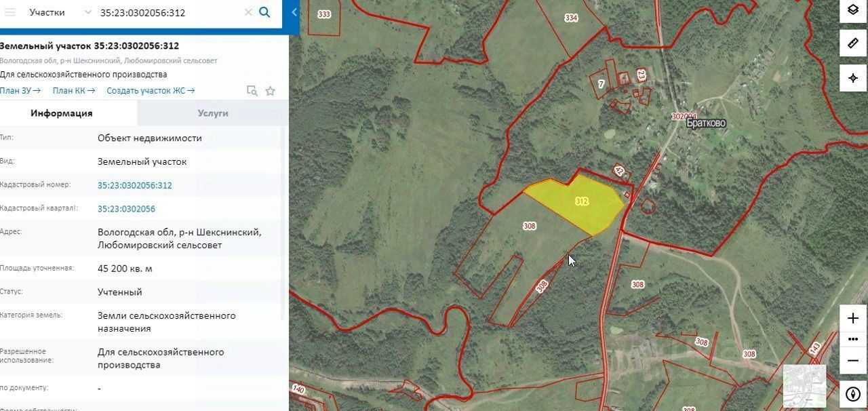
Task: Click the find-on-map icon beside star
Action: (252, 91)
